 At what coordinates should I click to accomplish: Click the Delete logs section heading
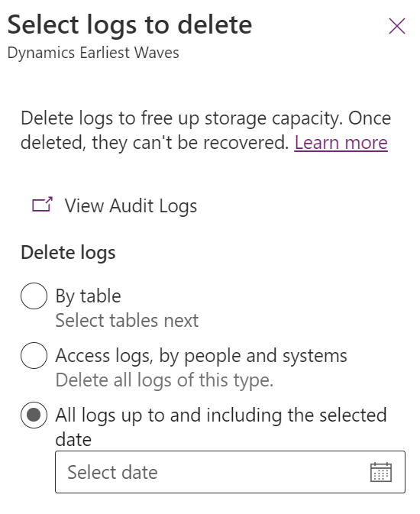68,253
